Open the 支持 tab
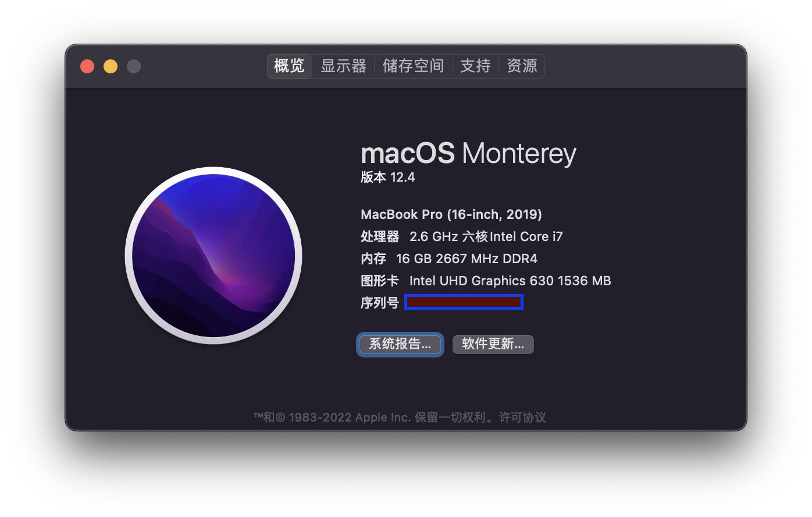 [475, 66]
